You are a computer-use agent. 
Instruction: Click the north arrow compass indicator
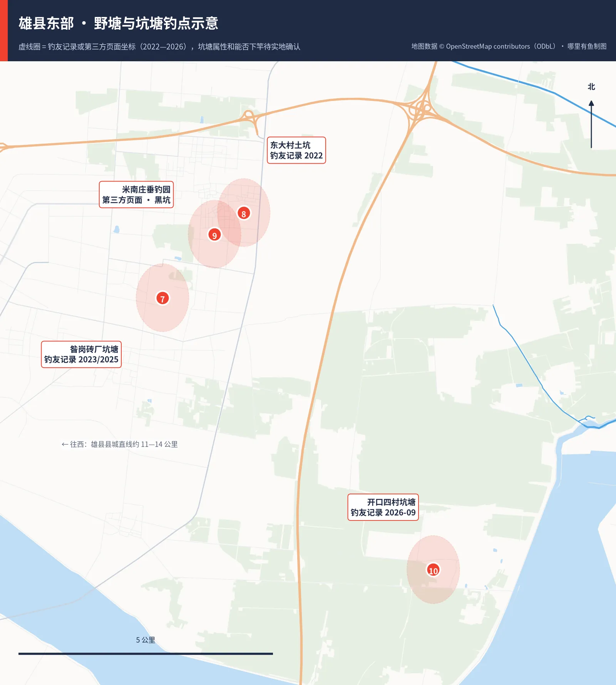click(591, 124)
